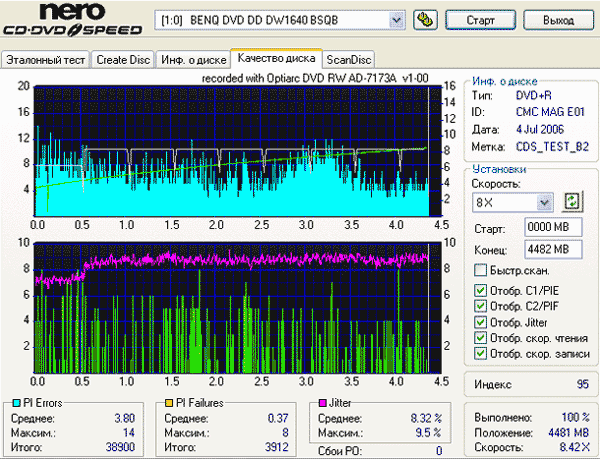The width and height of the screenshot is (600, 459).
Task: Click the disc type DVD+R
Action: [533, 95]
